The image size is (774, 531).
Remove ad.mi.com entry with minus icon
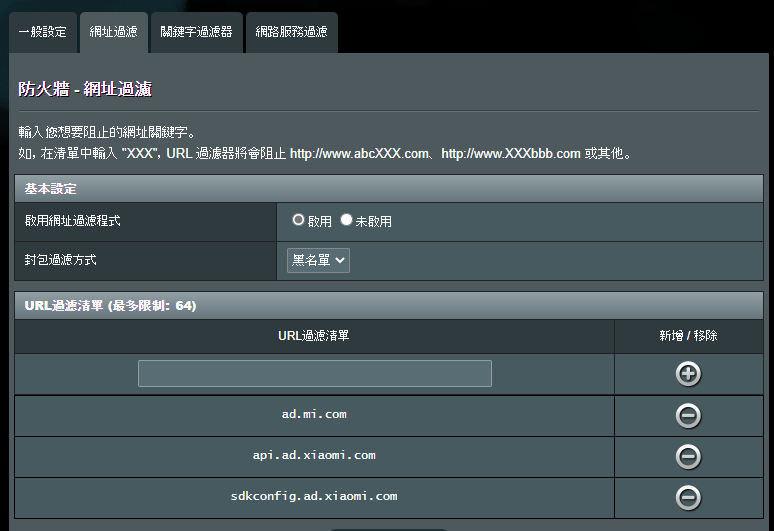point(688,416)
